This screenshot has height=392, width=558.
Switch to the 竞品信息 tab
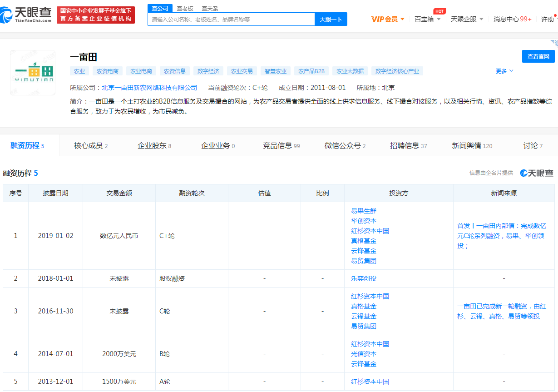click(x=281, y=146)
